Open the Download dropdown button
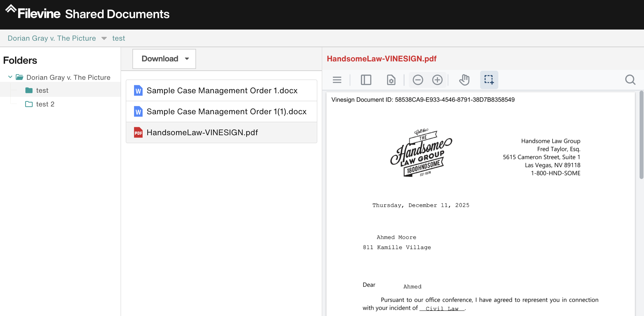 click(164, 59)
